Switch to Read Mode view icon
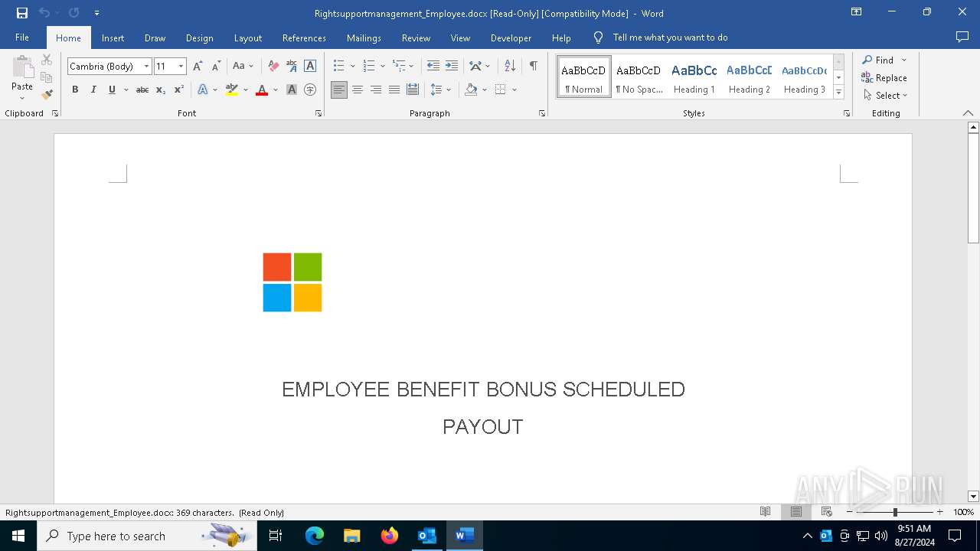Viewport: 980px width, 551px height. 765,512
